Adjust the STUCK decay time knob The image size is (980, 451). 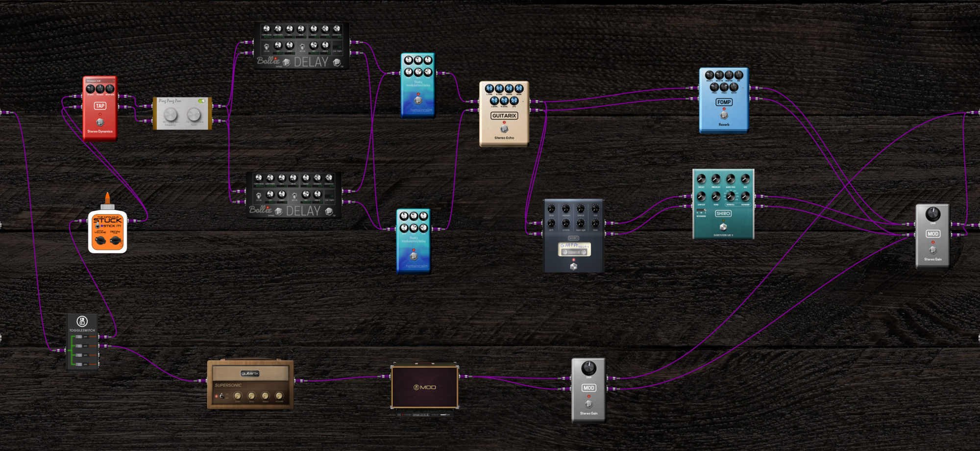116,240
